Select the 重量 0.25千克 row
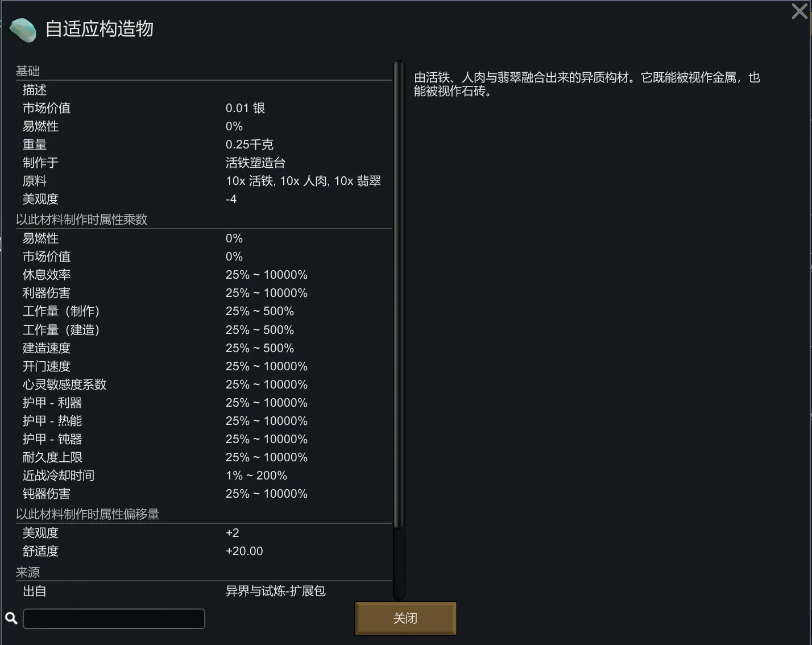The width and height of the screenshot is (812, 645). pos(204,144)
